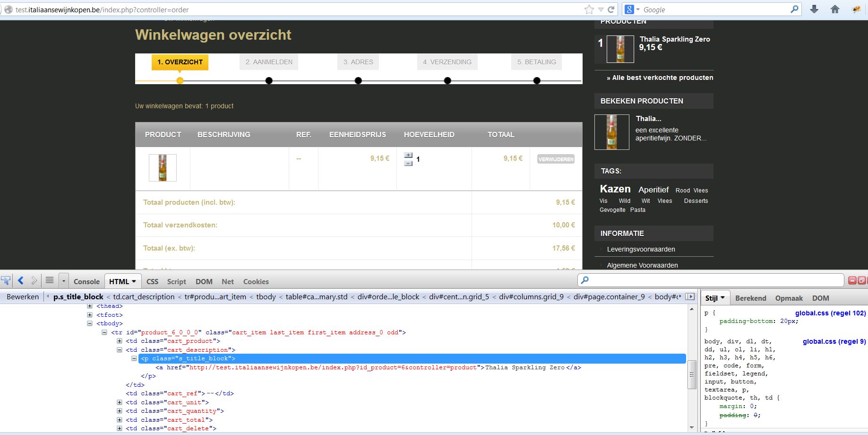Image resolution: width=868 pixels, height=435 pixels.
Task: Click the browser address bar URL
Action: (102, 9)
